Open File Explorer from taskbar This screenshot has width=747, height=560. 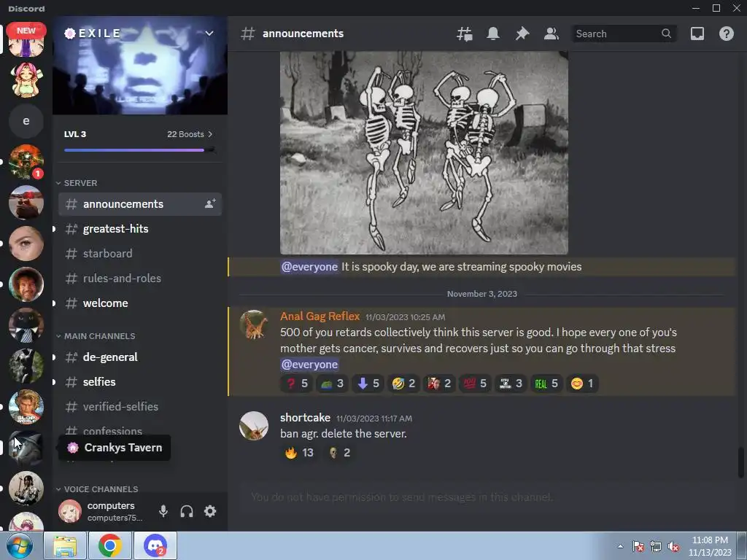tap(65, 545)
